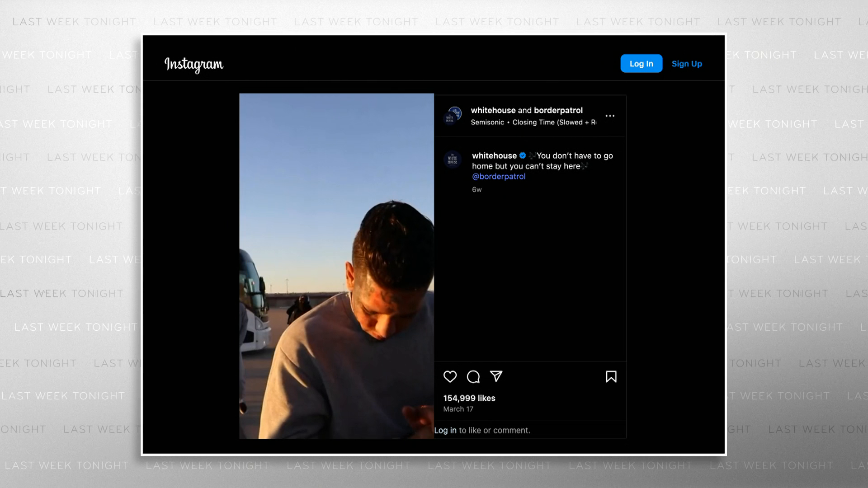Image resolution: width=868 pixels, height=488 pixels.
Task: Click the caption whitehouse profile avatar
Action: (453, 160)
